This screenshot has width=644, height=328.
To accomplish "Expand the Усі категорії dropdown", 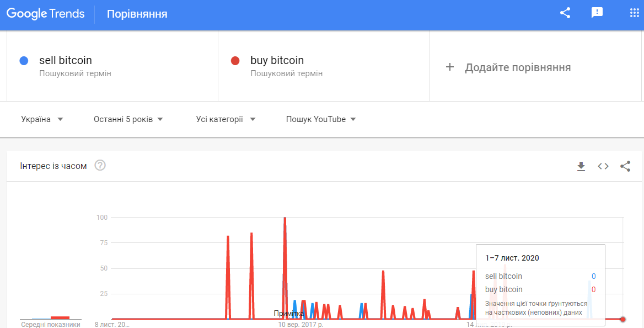I will coord(226,119).
